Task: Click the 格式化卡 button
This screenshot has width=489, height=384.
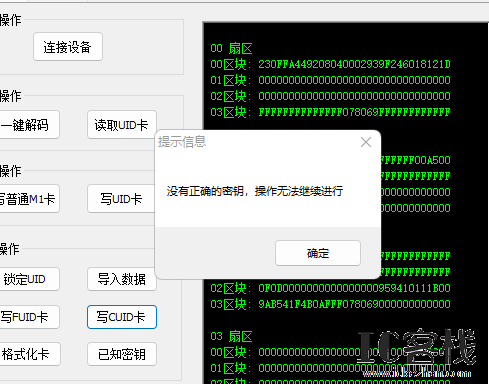Action: tap(29, 354)
